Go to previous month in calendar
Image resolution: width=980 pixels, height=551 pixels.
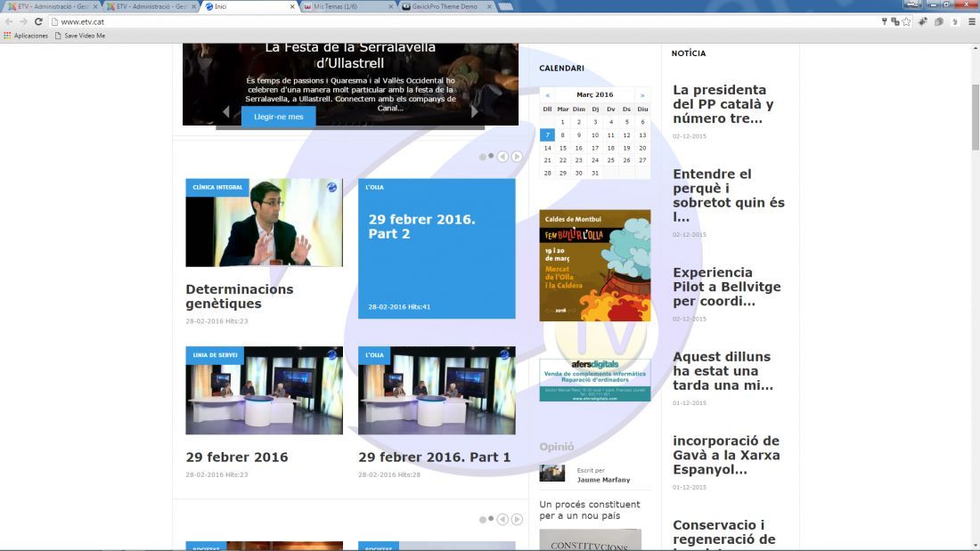coord(548,95)
